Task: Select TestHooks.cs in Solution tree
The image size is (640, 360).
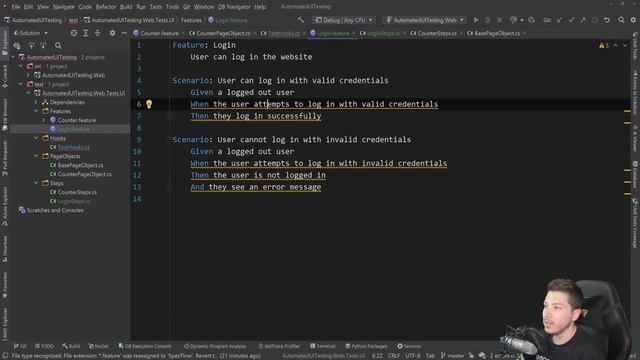Action: (x=73, y=147)
